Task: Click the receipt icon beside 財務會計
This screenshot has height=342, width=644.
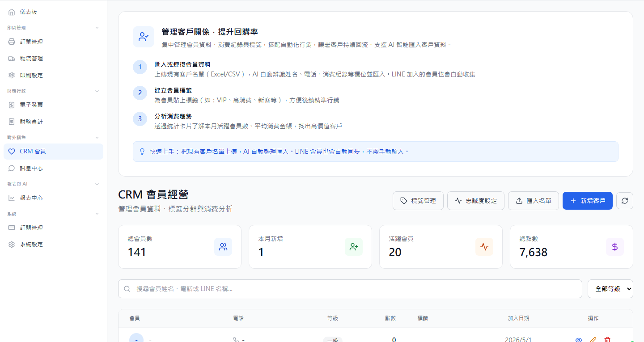Action: (x=12, y=122)
